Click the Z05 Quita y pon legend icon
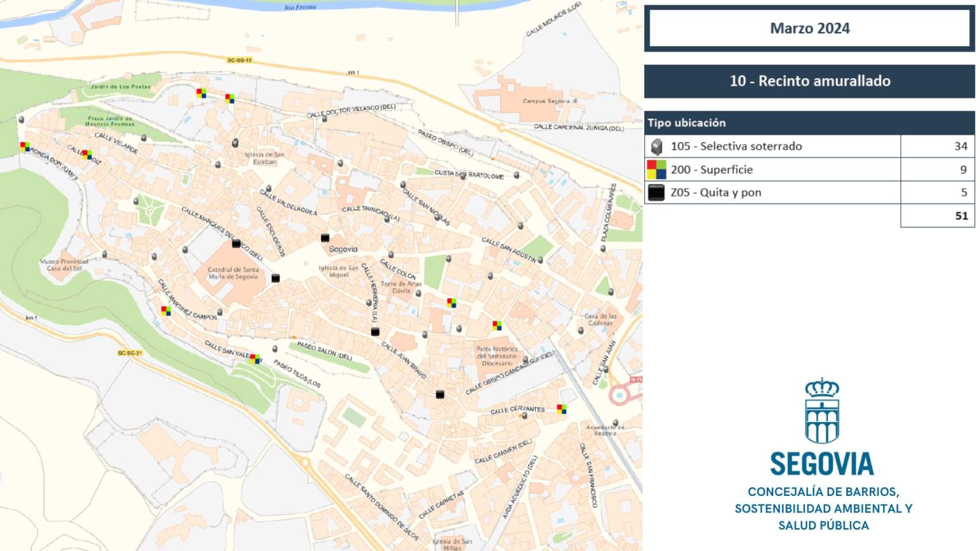The image size is (980, 551). 656,193
